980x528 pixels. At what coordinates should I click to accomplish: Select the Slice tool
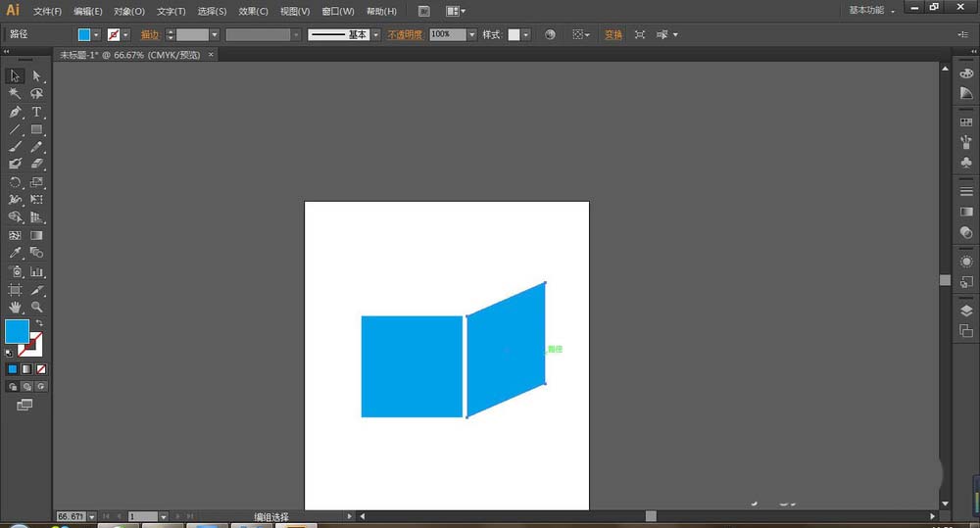tap(37, 290)
